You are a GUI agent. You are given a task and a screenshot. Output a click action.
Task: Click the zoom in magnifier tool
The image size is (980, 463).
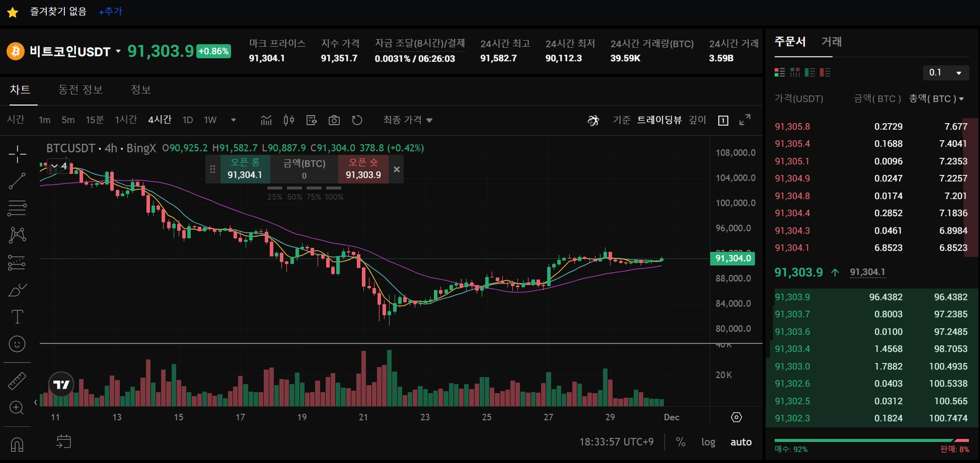click(x=17, y=408)
